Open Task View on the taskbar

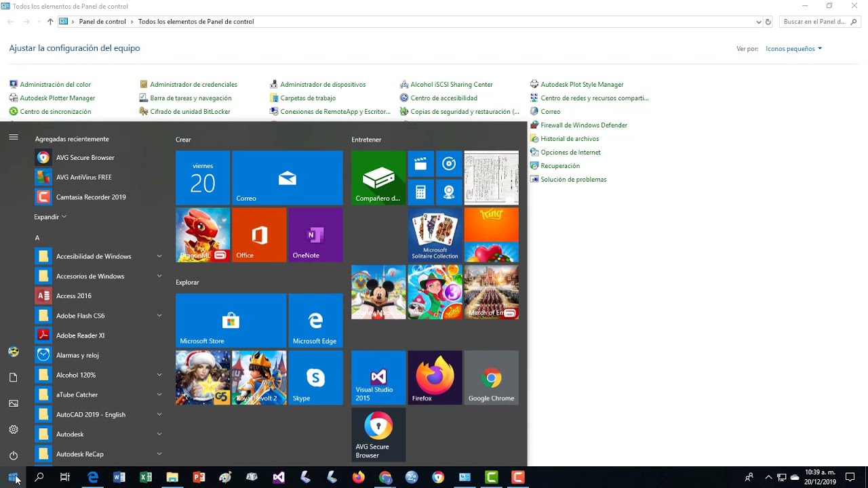pyautogui.click(x=65, y=477)
